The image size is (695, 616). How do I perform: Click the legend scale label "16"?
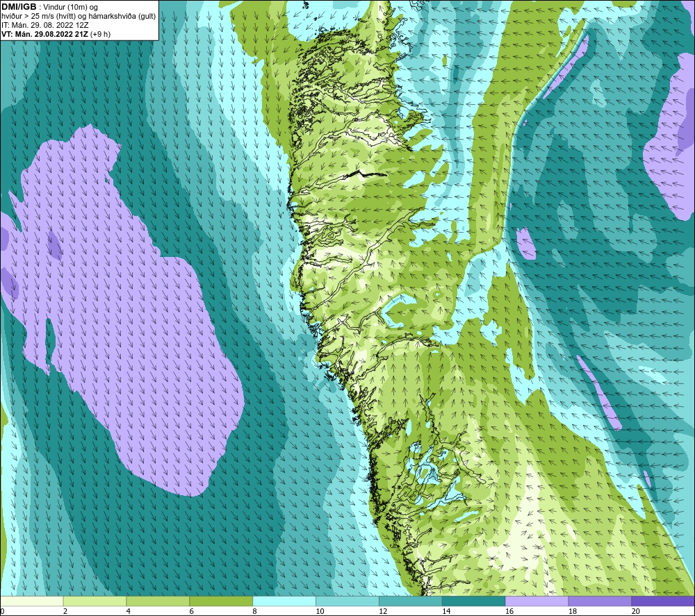509,611
